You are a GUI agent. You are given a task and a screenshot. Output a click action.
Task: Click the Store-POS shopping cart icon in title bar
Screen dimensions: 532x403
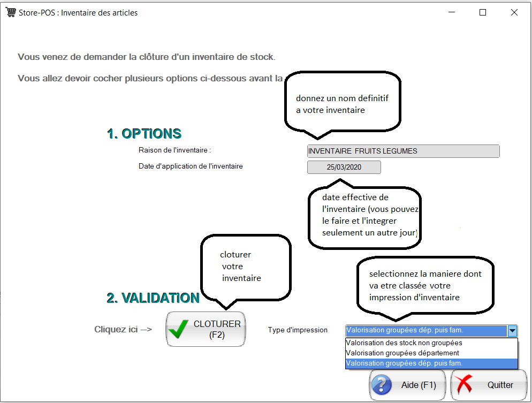[x=10, y=12]
